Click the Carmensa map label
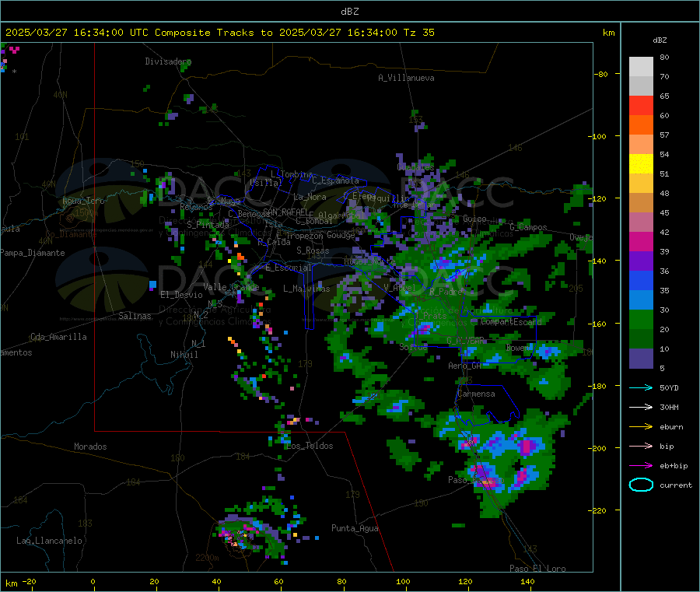Image resolution: width=700 pixels, height=592 pixels. pos(476,394)
